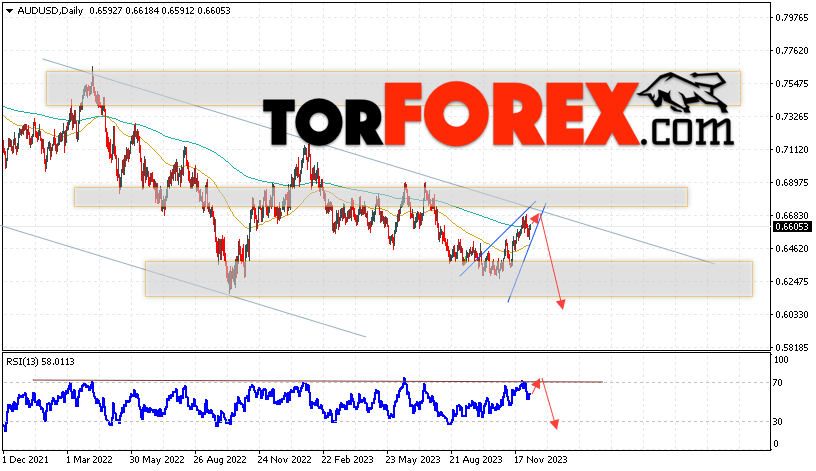The width and height of the screenshot is (816, 471).
Task: Select price level 0.73265 on scale
Action: click(x=792, y=117)
